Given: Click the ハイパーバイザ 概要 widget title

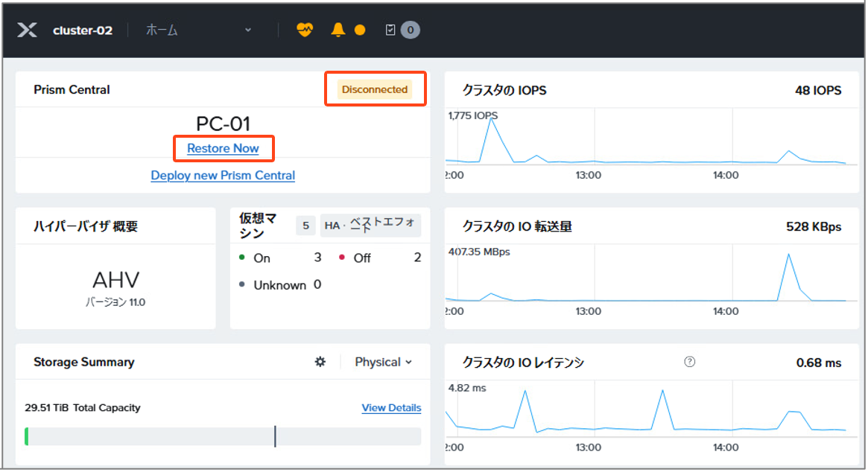Looking at the screenshot, I should click(x=86, y=226).
